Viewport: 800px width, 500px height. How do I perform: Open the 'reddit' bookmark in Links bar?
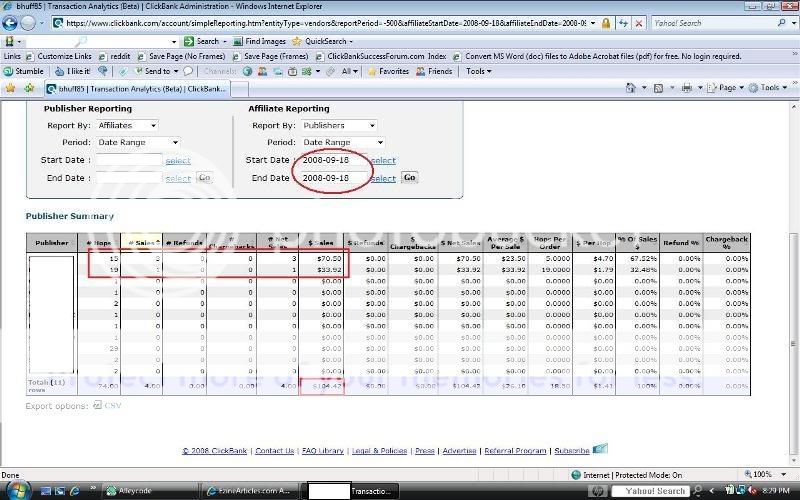[x=115, y=56]
